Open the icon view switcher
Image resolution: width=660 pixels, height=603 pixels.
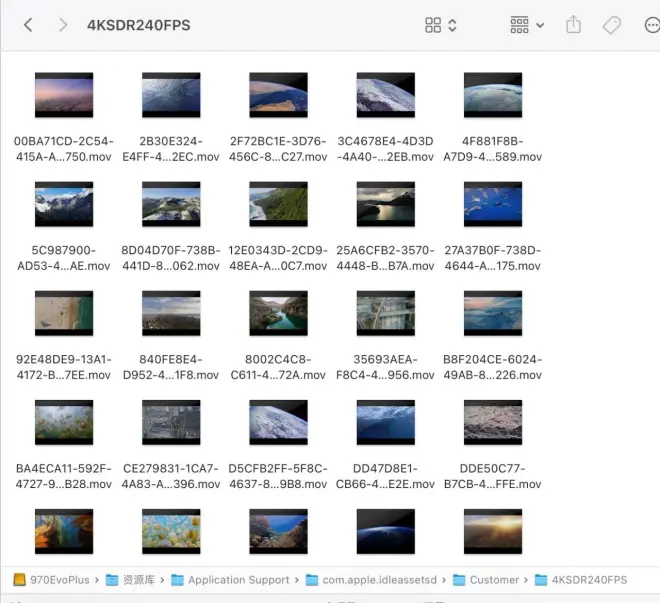click(440, 25)
